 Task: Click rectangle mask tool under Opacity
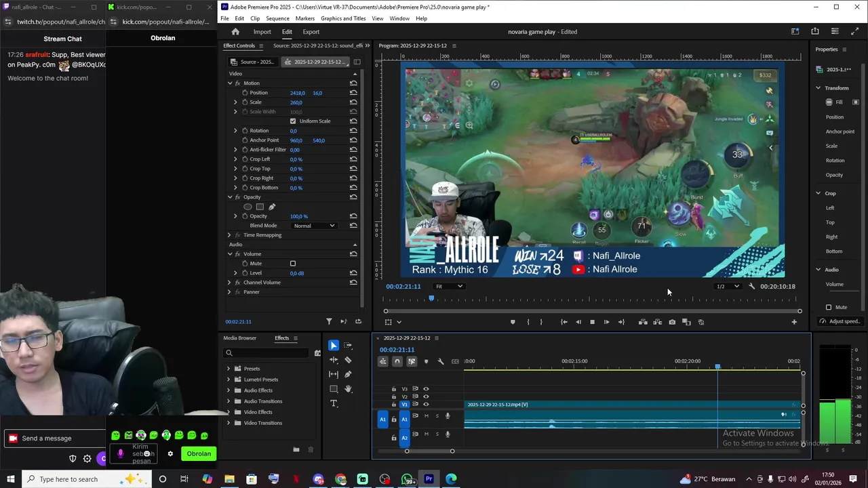click(260, 207)
